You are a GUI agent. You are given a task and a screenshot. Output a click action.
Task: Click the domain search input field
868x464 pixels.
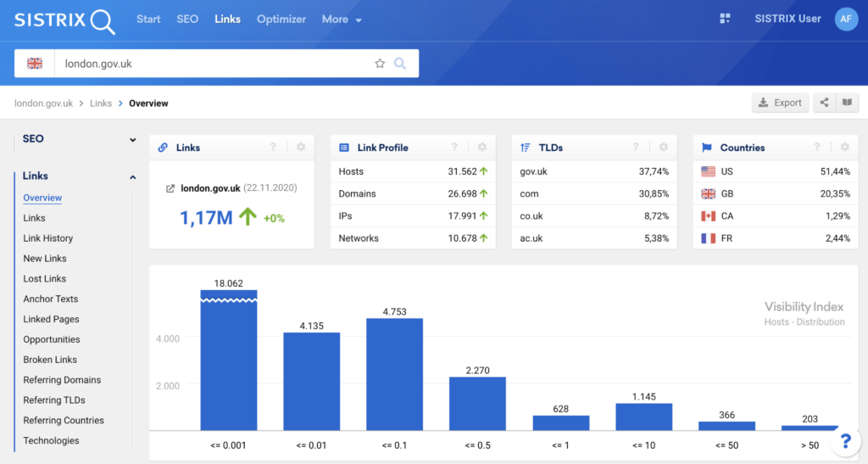[x=213, y=64]
